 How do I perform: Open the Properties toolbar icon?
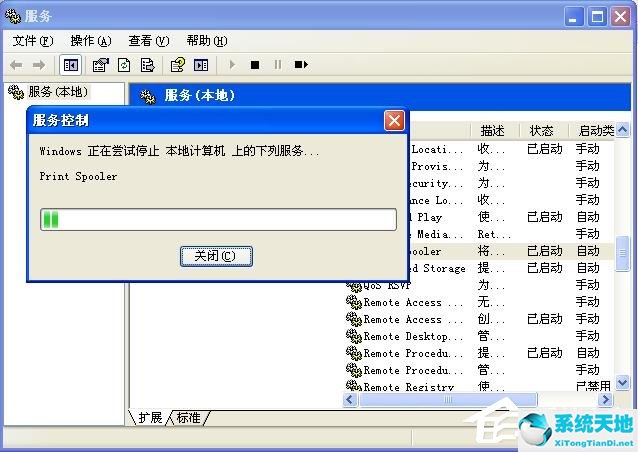pyautogui.click(x=101, y=65)
